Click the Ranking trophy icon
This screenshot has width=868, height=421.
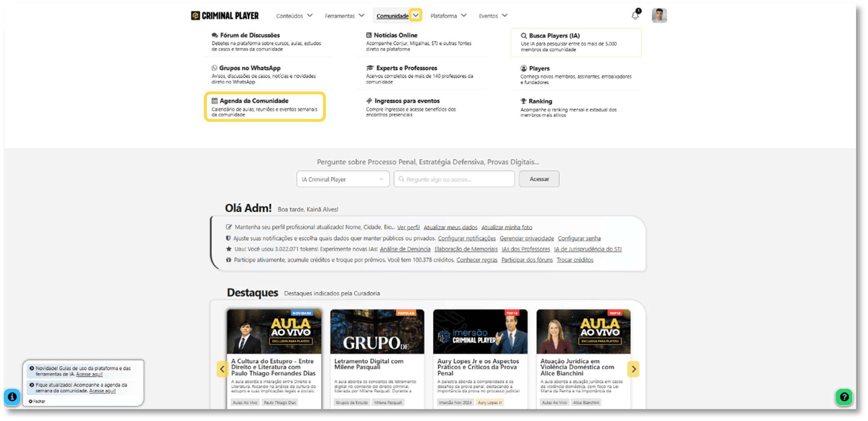(524, 101)
